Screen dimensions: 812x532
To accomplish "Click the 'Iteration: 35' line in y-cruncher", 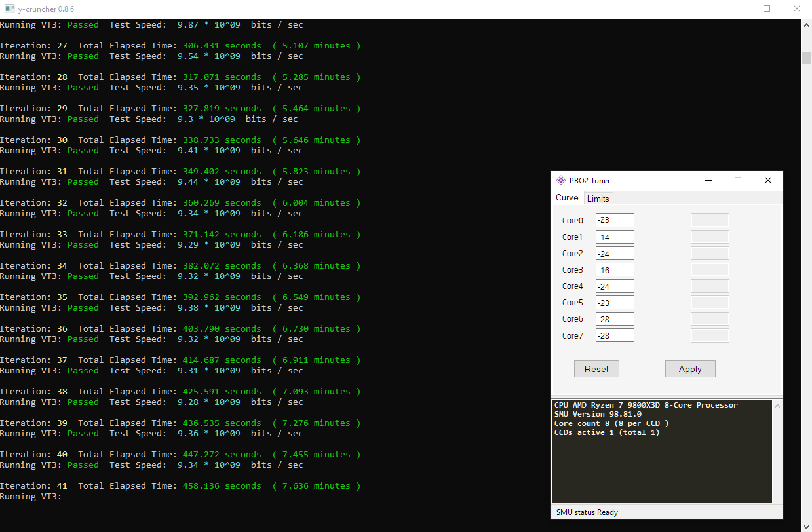I will [x=180, y=297].
